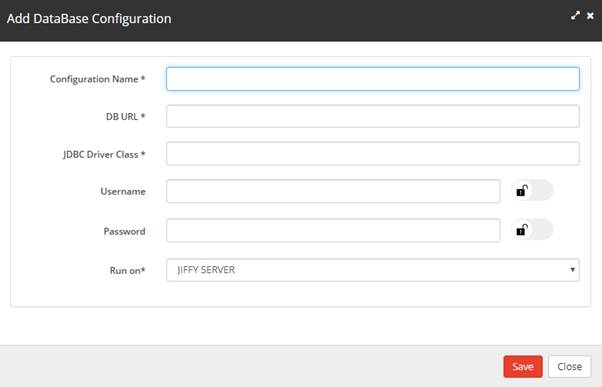The height and width of the screenshot is (387, 602).
Task: Focus the Configuration Name input field
Action: [x=373, y=79]
